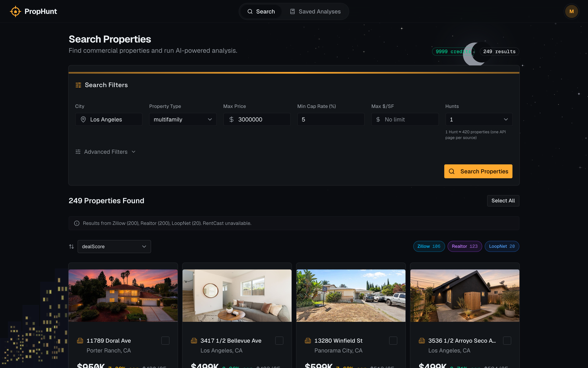Image resolution: width=588 pixels, height=368 pixels.
Task: Click the info icon in results notice
Action: (x=77, y=223)
